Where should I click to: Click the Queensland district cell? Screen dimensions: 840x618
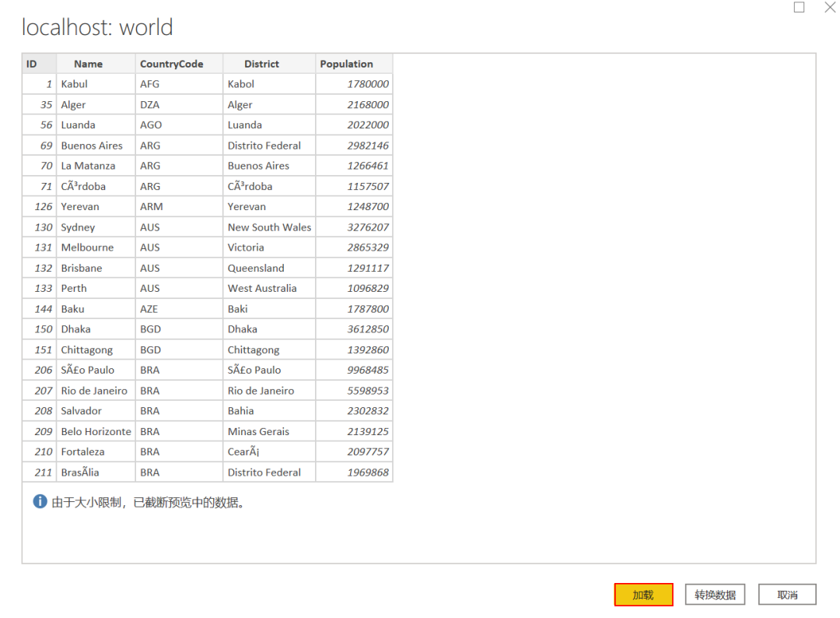[x=269, y=268]
